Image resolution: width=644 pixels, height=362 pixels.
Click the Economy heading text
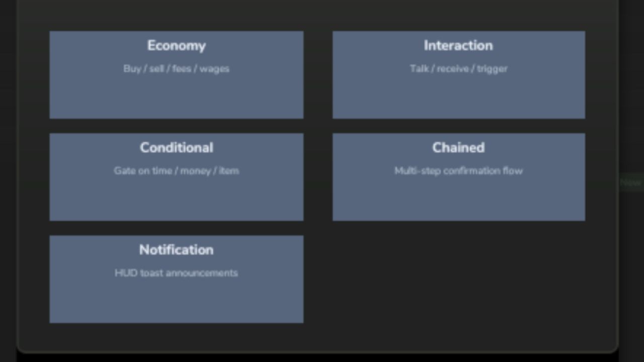[x=176, y=45]
